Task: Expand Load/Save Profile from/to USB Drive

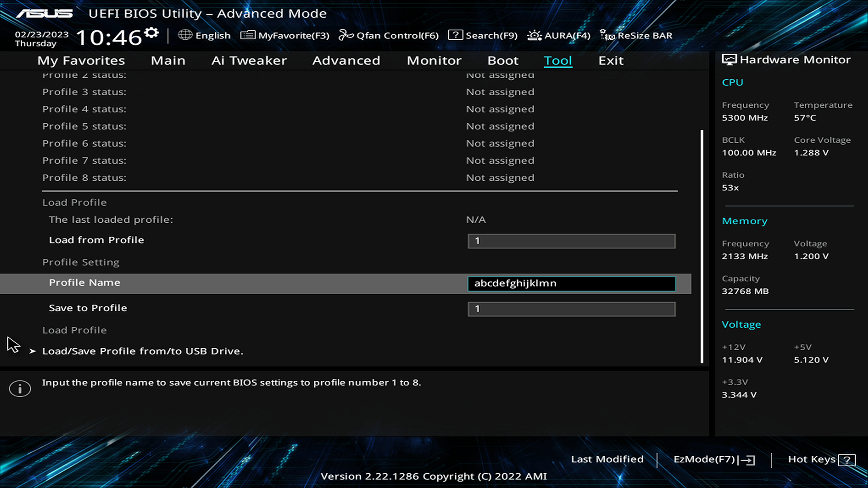Action: point(142,351)
